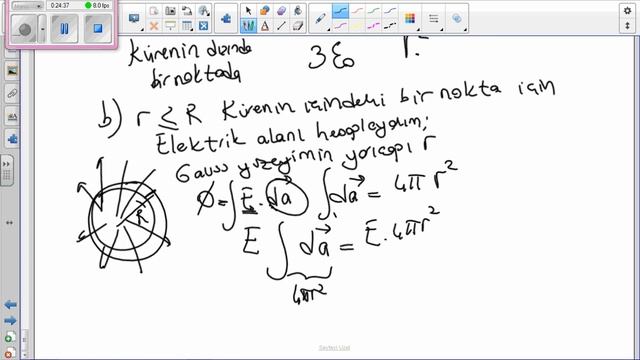
Task: Open the measurement tools compass icon
Action: click(x=265, y=26)
